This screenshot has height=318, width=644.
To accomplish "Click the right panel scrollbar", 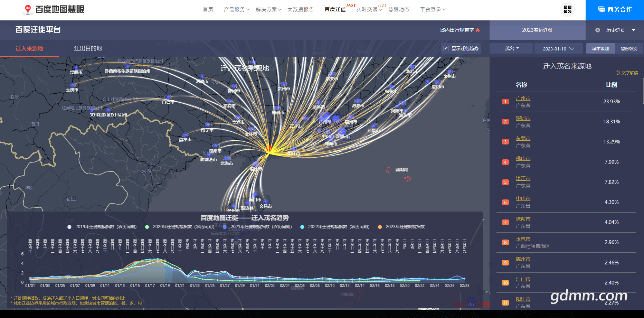I will pos(643,91).
